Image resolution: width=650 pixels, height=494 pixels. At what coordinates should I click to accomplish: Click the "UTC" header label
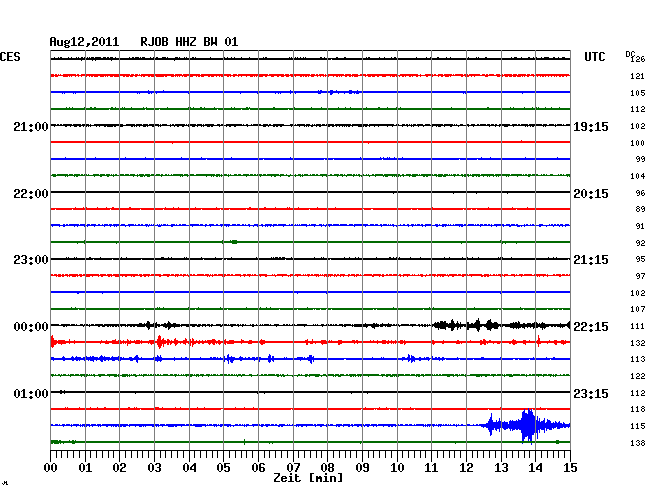click(594, 57)
